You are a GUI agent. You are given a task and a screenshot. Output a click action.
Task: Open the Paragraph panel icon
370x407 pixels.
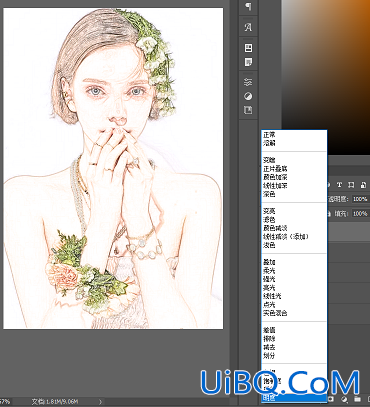(x=248, y=6)
